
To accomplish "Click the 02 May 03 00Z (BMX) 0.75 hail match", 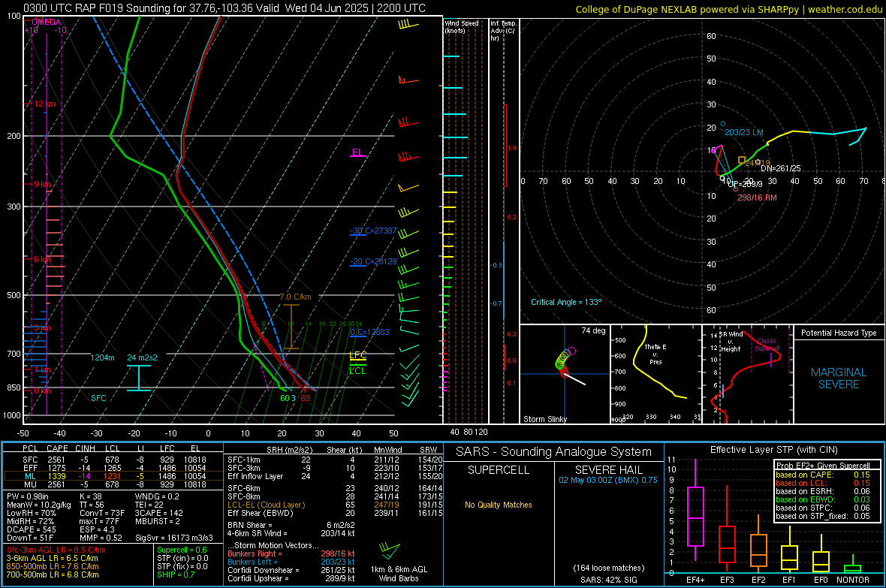I will [608, 480].
